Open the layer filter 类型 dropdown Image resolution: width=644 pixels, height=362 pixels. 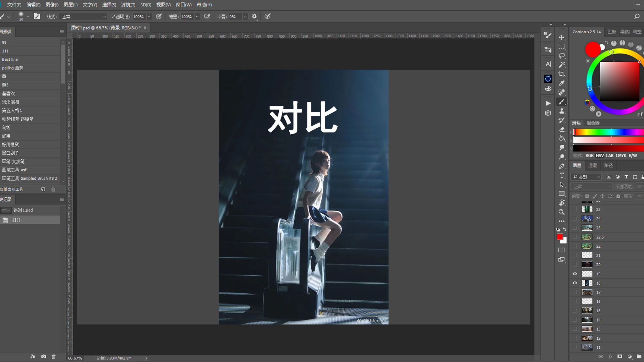[586, 177]
